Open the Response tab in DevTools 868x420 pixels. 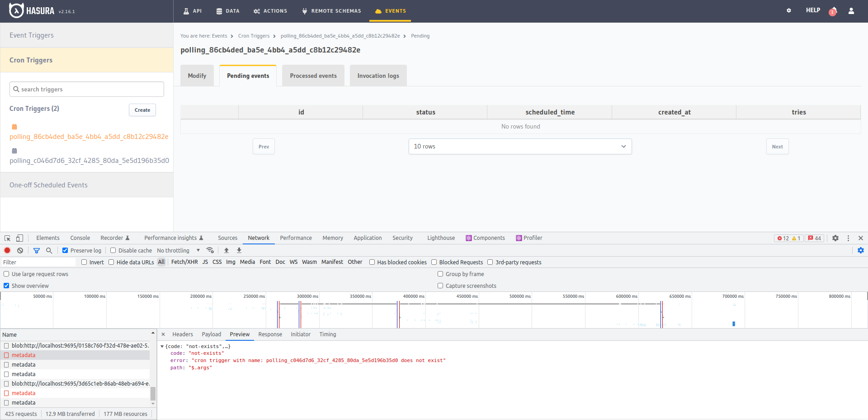[270, 334]
